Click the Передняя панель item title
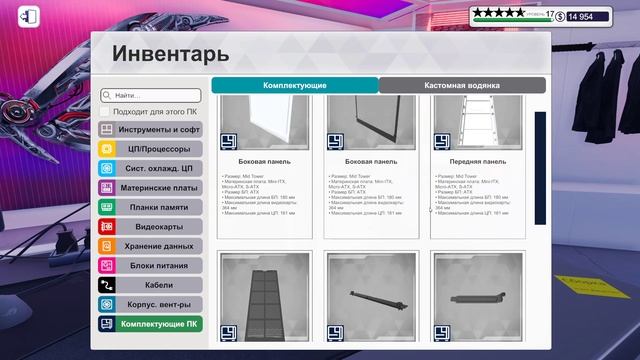 click(x=478, y=162)
